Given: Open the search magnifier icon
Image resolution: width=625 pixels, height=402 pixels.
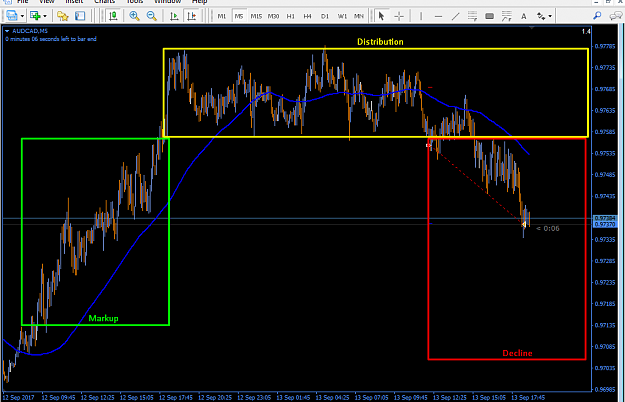Looking at the screenshot, I should click(x=597, y=16).
